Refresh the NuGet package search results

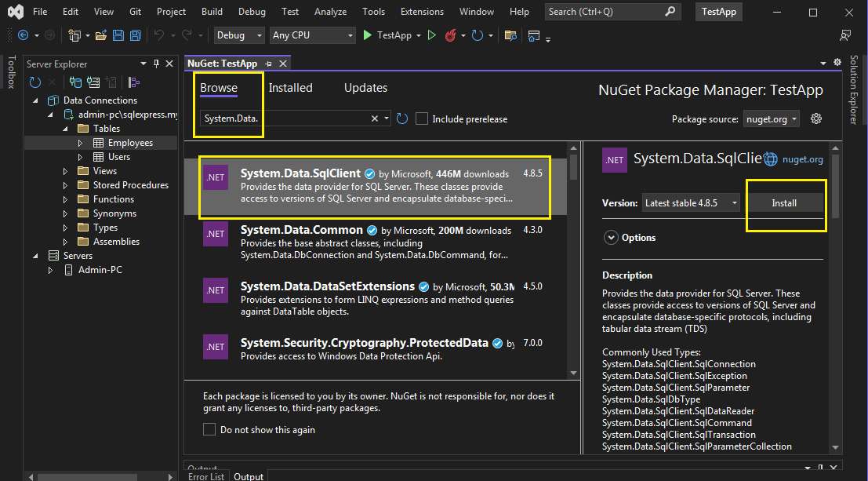point(402,118)
